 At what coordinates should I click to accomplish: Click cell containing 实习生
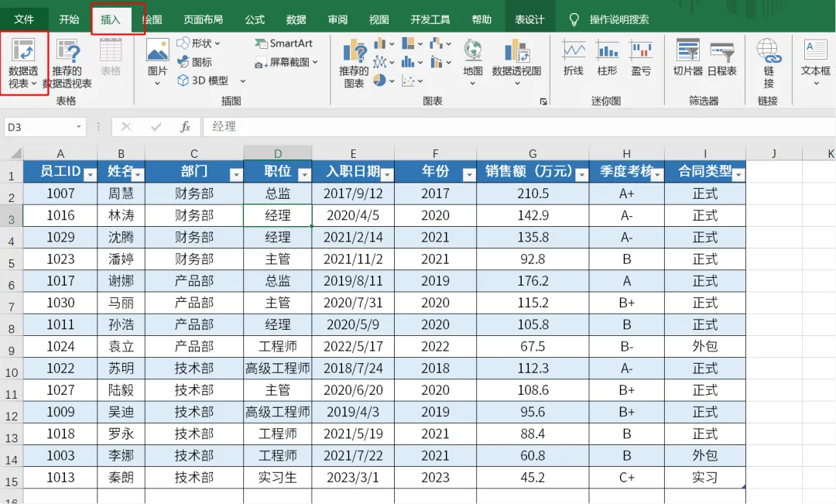[x=278, y=478]
